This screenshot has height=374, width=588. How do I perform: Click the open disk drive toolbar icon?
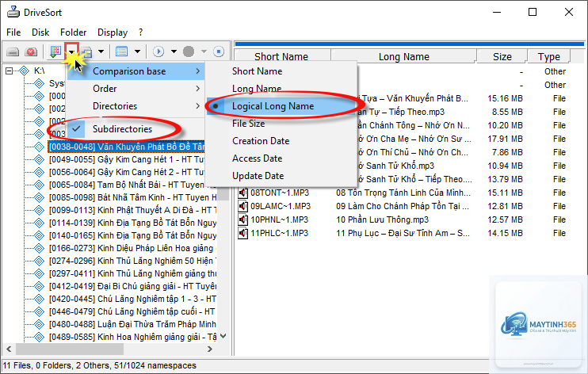pyautogui.click(x=13, y=52)
